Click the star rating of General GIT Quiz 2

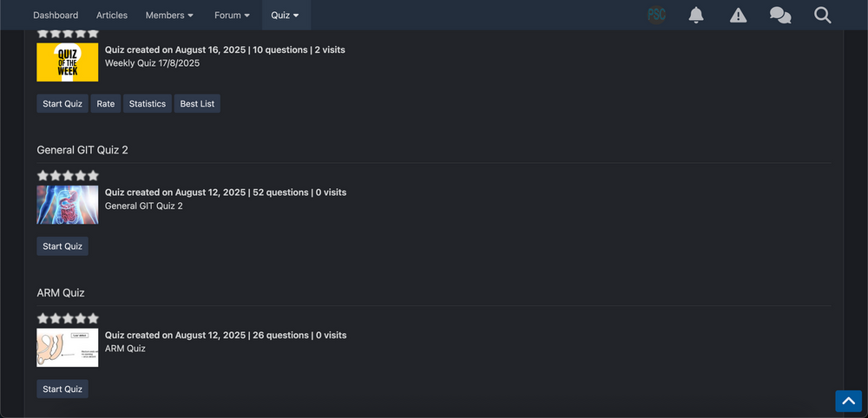point(68,176)
